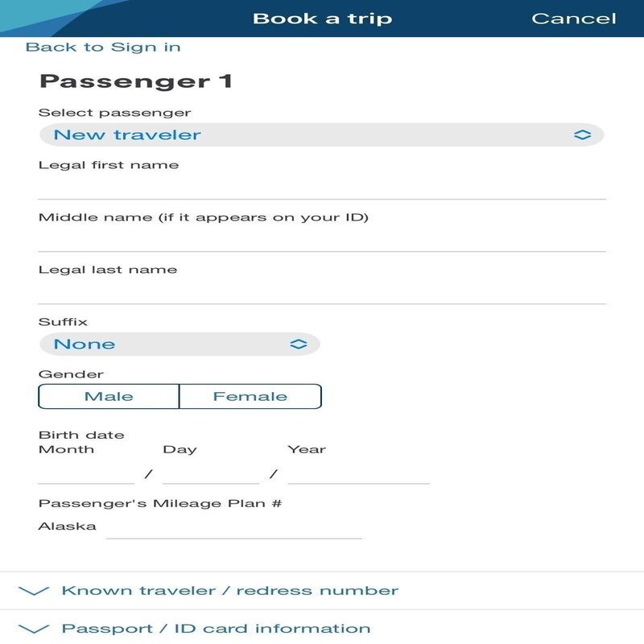644x644 pixels.
Task: Open the Suffix None dropdown
Action: pyautogui.click(x=179, y=345)
